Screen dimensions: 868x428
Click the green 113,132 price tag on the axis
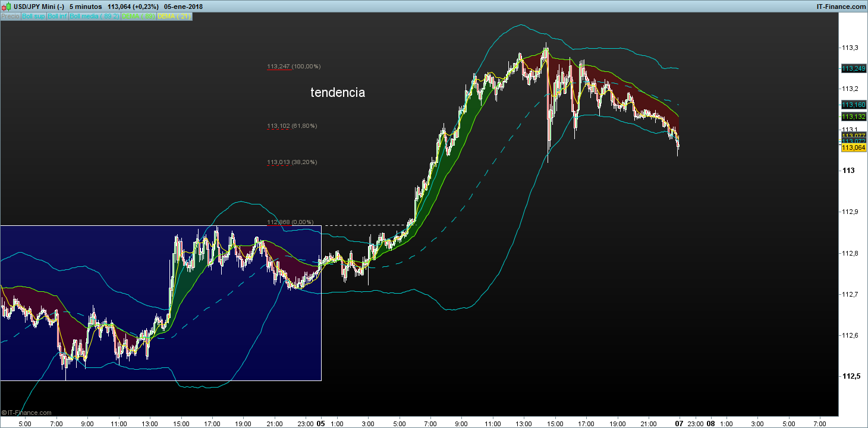click(x=853, y=117)
